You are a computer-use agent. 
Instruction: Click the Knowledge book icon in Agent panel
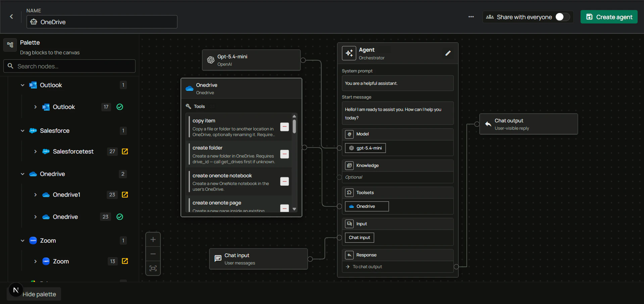350,165
